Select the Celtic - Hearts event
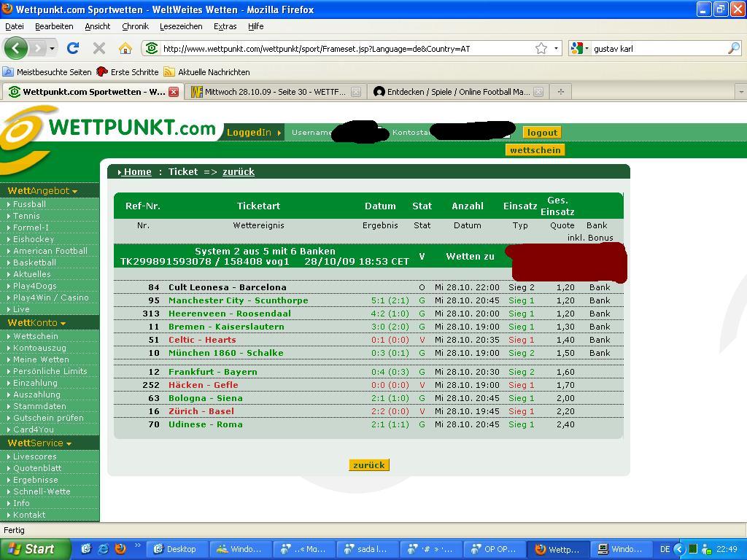 [x=202, y=340]
